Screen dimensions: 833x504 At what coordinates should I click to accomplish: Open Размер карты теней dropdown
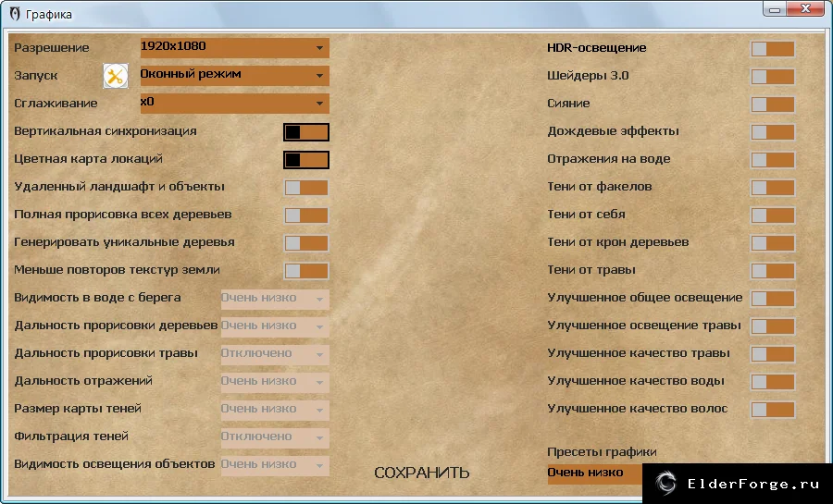(x=275, y=410)
